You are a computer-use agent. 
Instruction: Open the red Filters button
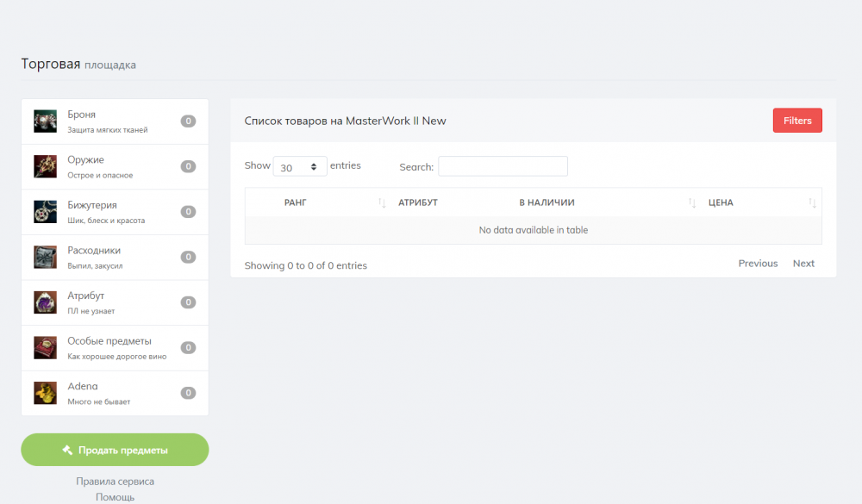(797, 121)
